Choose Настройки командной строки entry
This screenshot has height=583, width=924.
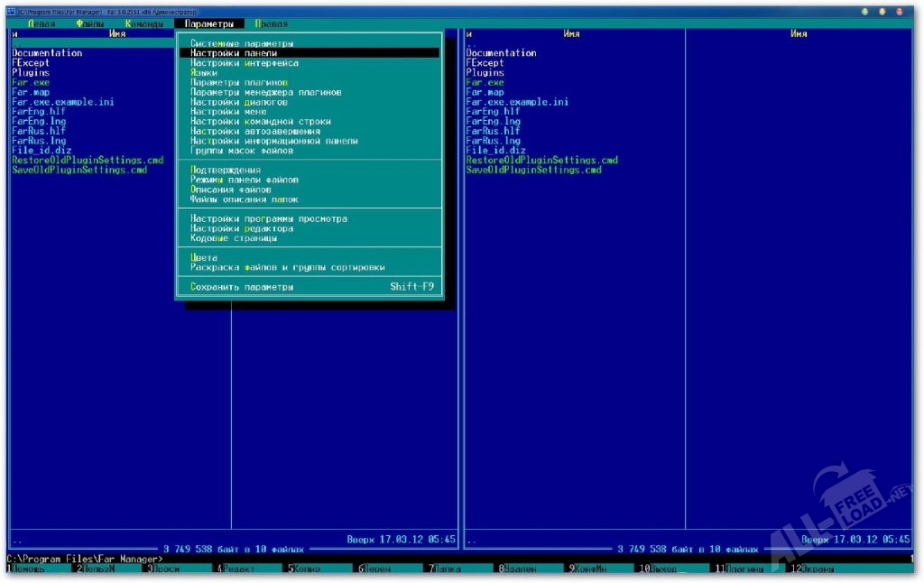click(x=261, y=121)
